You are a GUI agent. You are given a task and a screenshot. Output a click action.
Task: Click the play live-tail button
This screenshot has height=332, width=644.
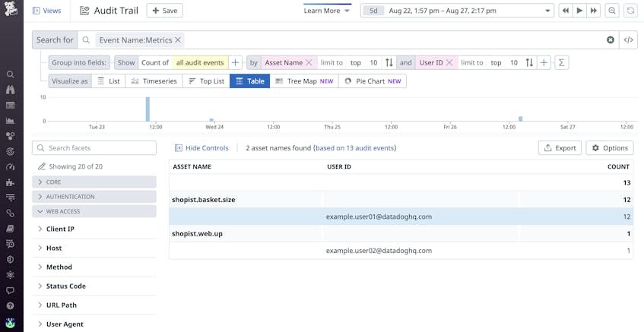(x=579, y=11)
